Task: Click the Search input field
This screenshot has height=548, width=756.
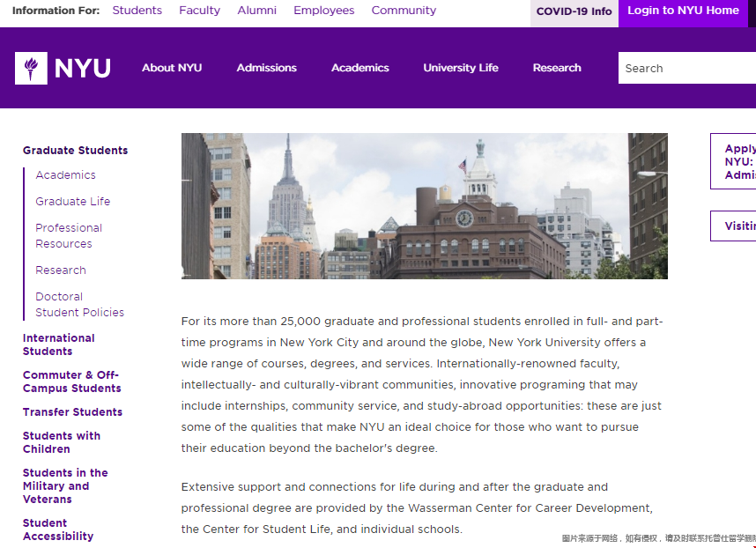Action: pos(686,68)
